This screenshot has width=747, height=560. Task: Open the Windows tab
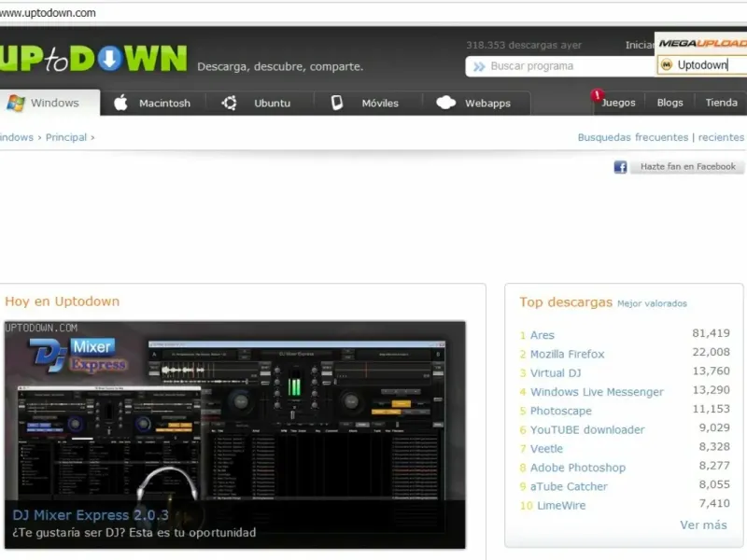coord(50,103)
